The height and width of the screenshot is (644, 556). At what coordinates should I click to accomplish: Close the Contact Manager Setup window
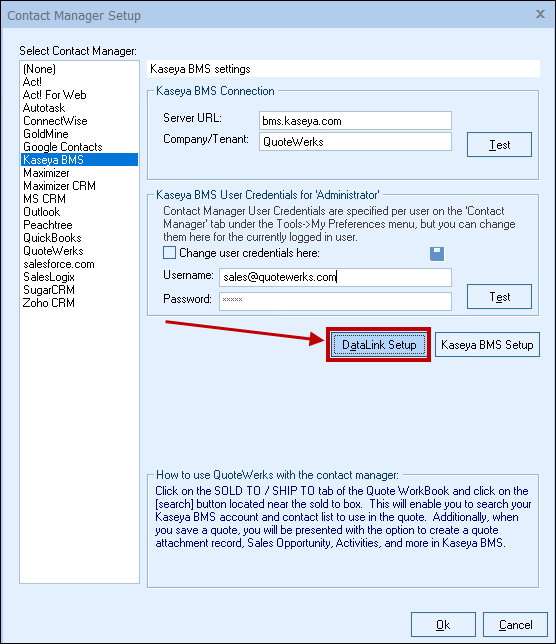(540, 14)
